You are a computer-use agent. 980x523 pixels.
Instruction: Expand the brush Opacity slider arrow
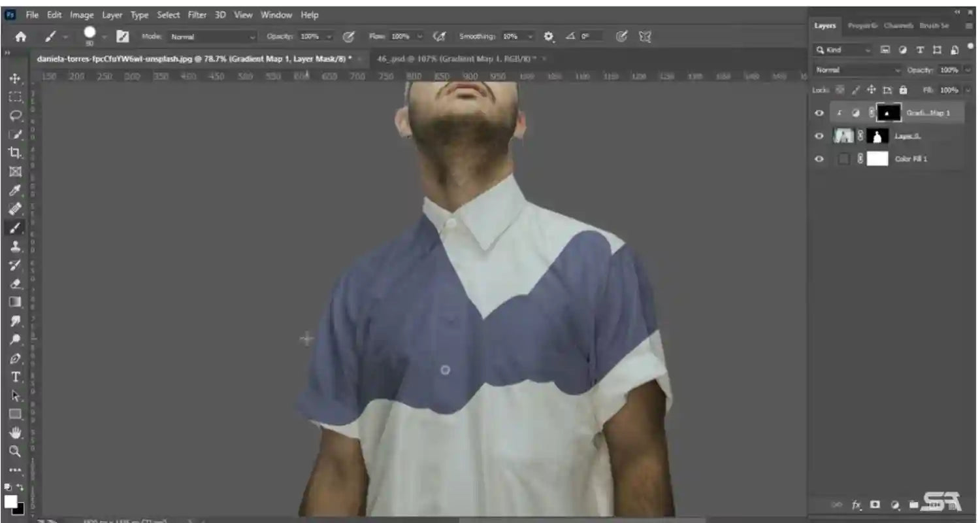tap(329, 37)
